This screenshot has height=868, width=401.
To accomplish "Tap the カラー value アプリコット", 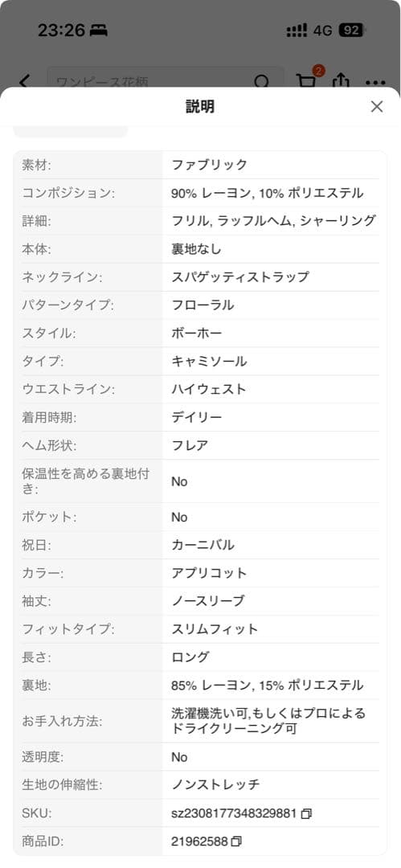I will (x=209, y=573).
